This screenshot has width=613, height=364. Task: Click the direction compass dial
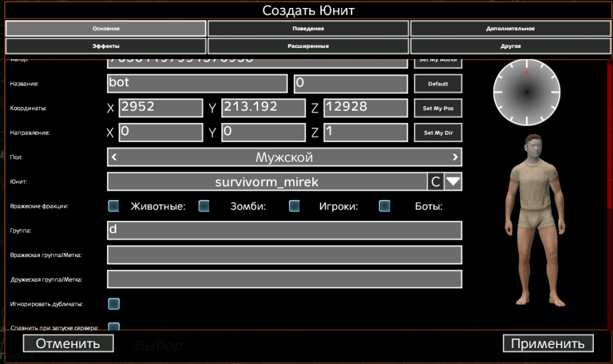(526, 92)
